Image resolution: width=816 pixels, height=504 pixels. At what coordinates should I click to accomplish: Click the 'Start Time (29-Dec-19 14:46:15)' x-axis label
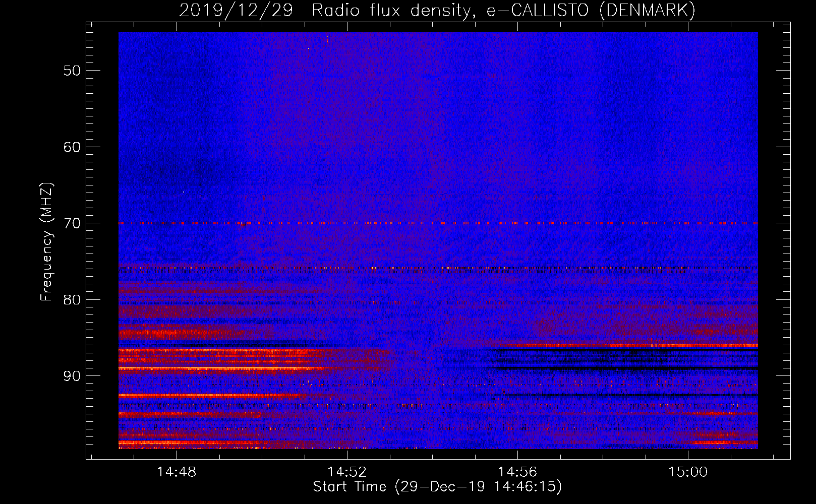(x=437, y=487)
